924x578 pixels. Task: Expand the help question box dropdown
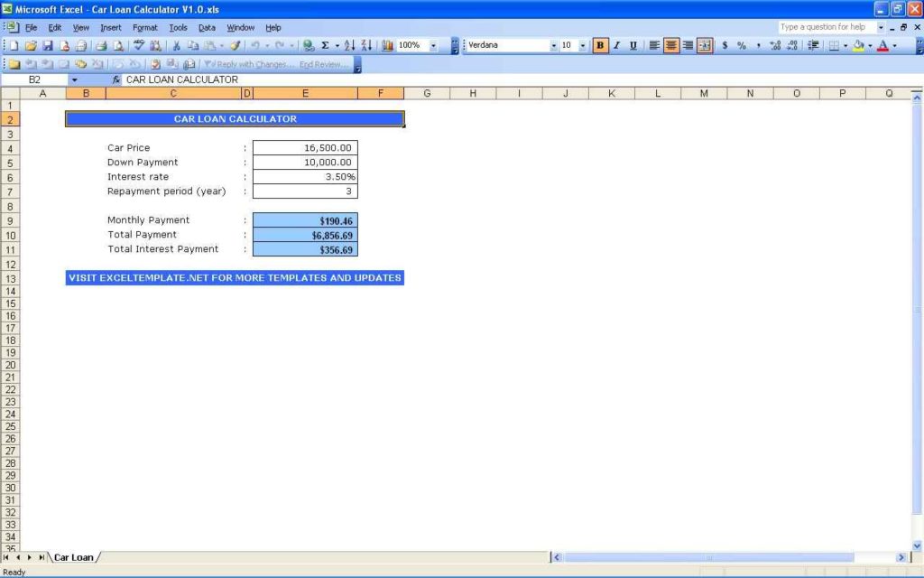tap(881, 27)
